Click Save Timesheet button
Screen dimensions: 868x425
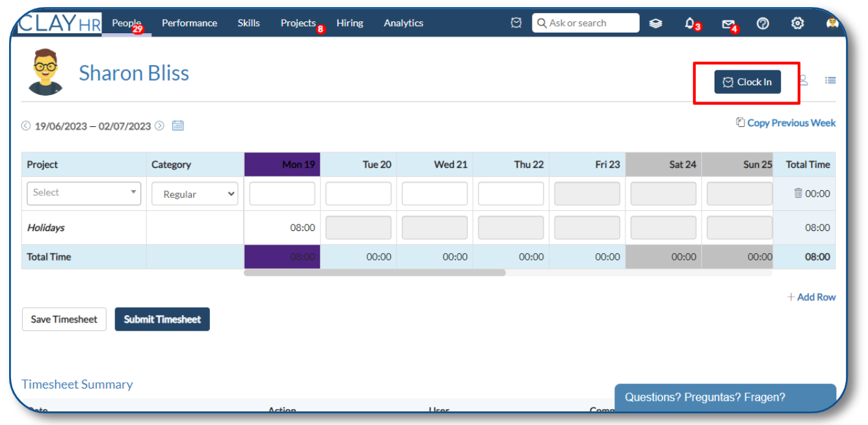click(64, 320)
